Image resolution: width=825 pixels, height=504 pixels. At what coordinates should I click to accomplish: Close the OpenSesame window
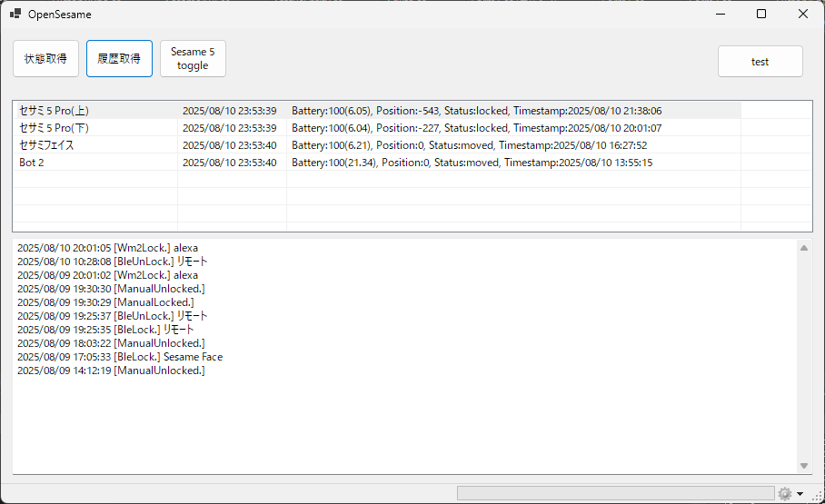(x=803, y=14)
